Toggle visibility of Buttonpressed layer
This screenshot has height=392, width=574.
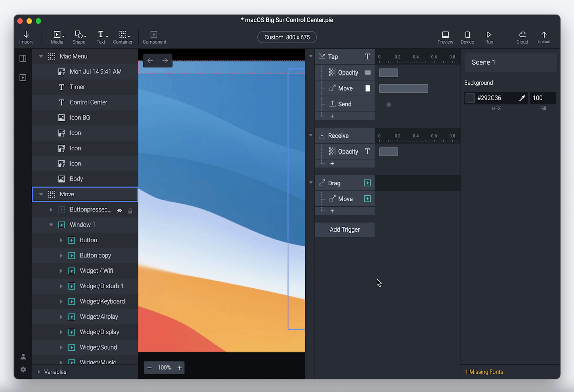pos(119,211)
